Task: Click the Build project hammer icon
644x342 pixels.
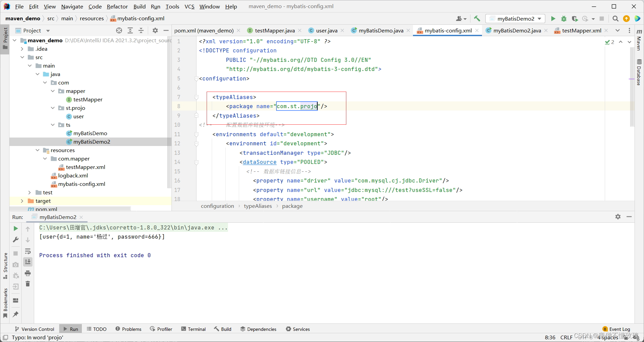Action: 477,19
